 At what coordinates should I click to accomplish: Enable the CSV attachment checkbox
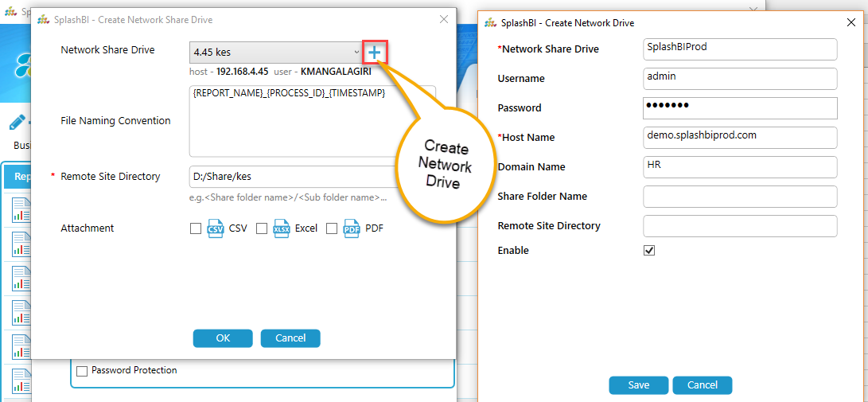point(196,228)
